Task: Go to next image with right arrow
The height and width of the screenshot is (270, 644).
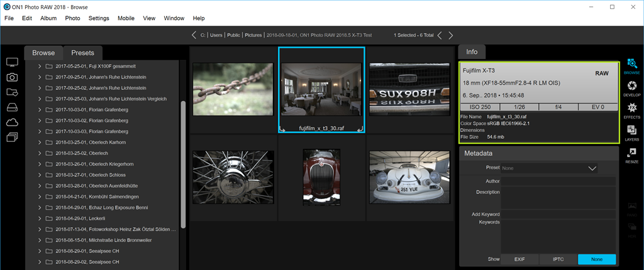Action: 450,35
